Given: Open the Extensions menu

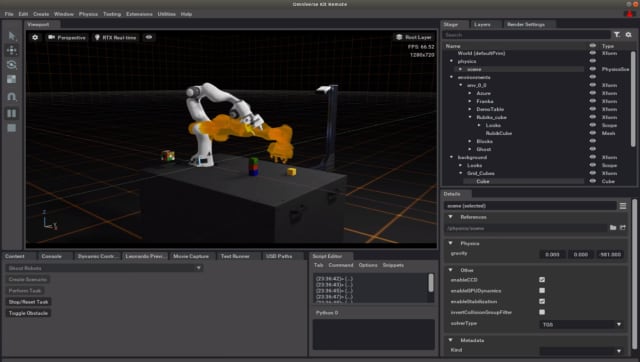Looking at the screenshot, I should [x=139, y=14].
